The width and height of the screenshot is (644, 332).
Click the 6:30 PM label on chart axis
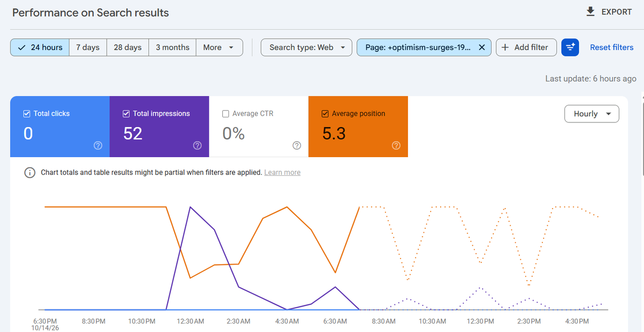pyautogui.click(x=45, y=321)
